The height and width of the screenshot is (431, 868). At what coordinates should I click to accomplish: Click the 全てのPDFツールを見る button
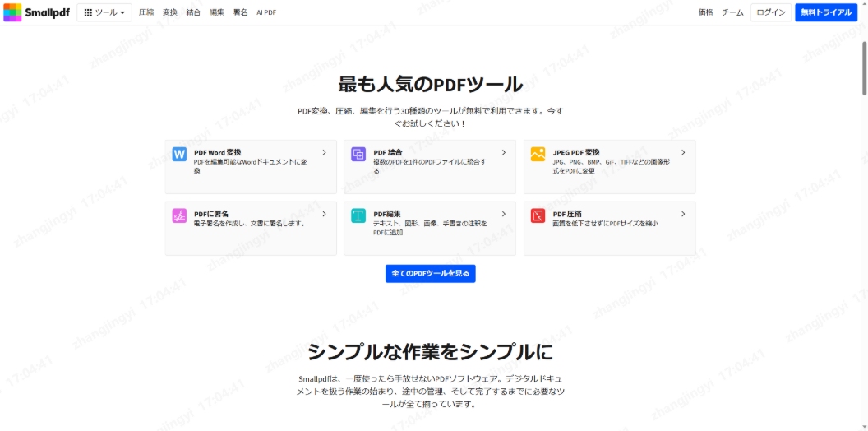430,273
